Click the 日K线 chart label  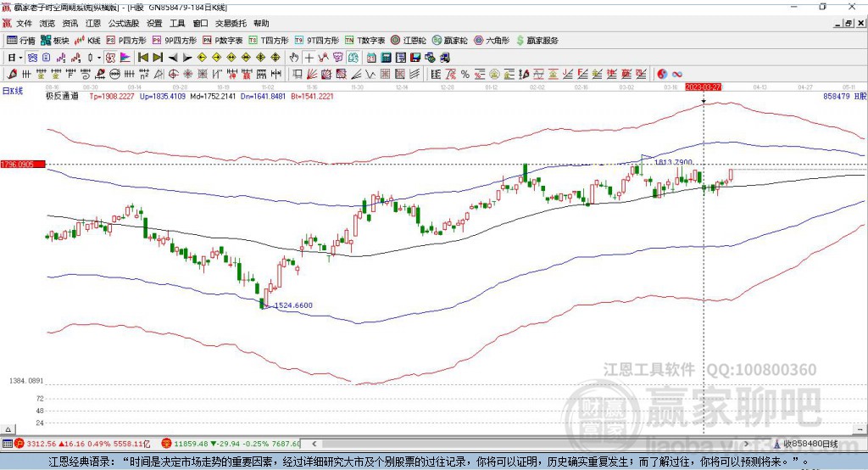(x=12, y=91)
